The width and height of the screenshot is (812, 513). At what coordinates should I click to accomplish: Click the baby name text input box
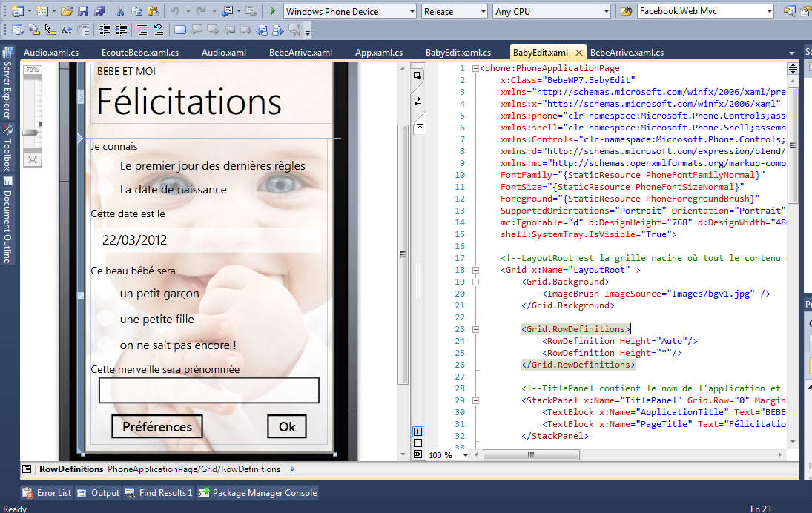[208, 391]
